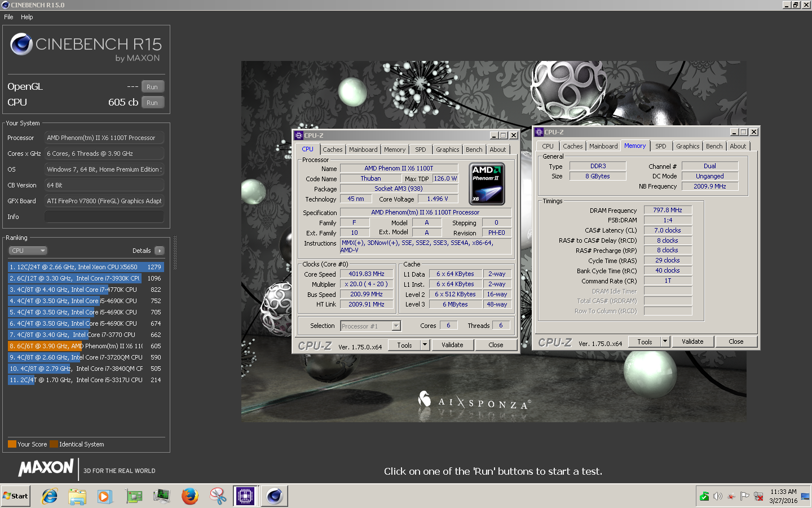Click the MAXON logo at the bottom left
812x508 pixels.
(46, 467)
